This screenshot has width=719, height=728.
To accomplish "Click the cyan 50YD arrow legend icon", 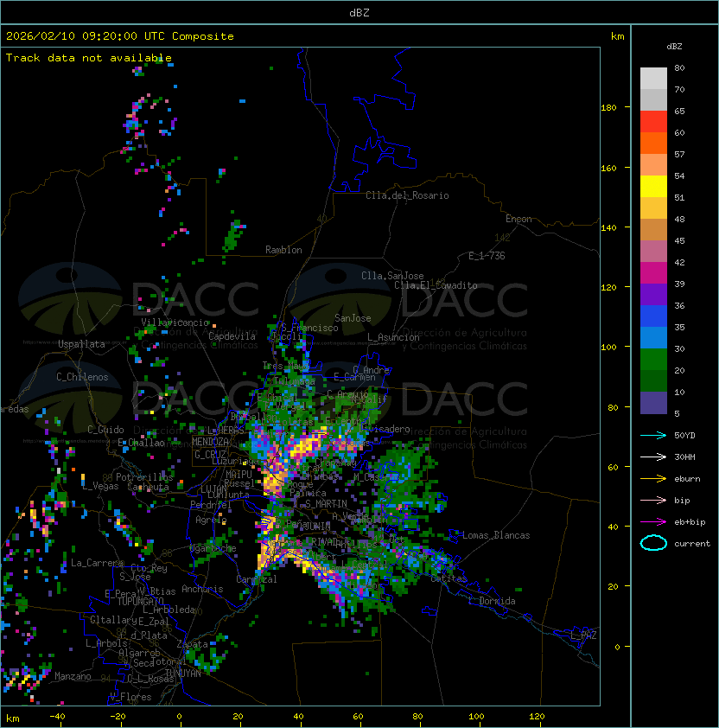I will pos(653,435).
